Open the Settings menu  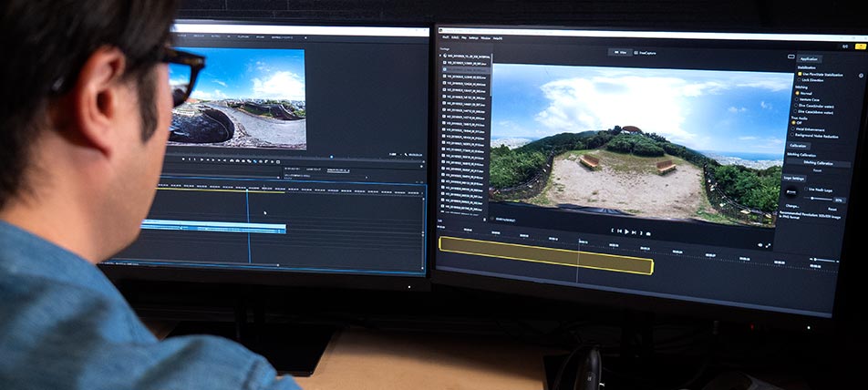click(x=474, y=38)
